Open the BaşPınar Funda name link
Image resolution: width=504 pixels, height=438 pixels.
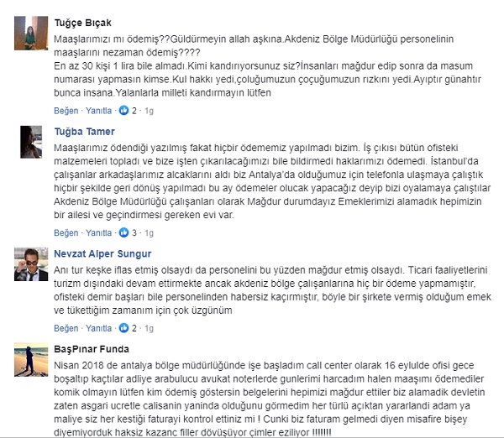pos(92,349)
